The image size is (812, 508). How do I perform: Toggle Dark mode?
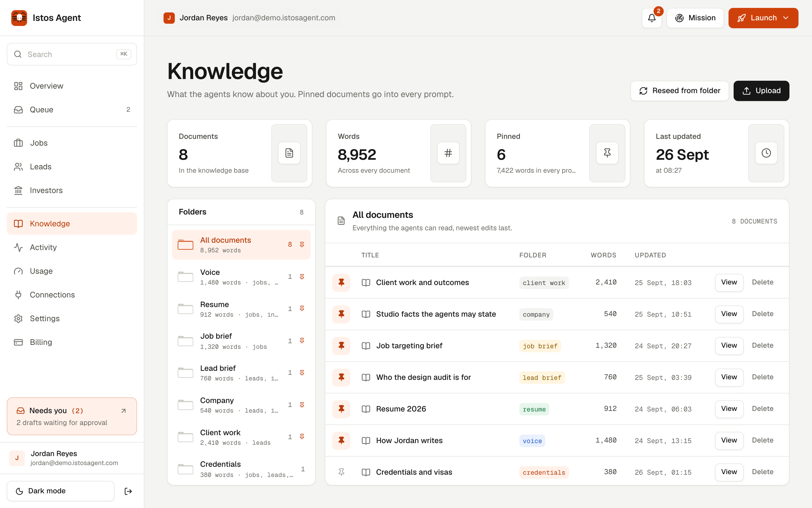61,491
